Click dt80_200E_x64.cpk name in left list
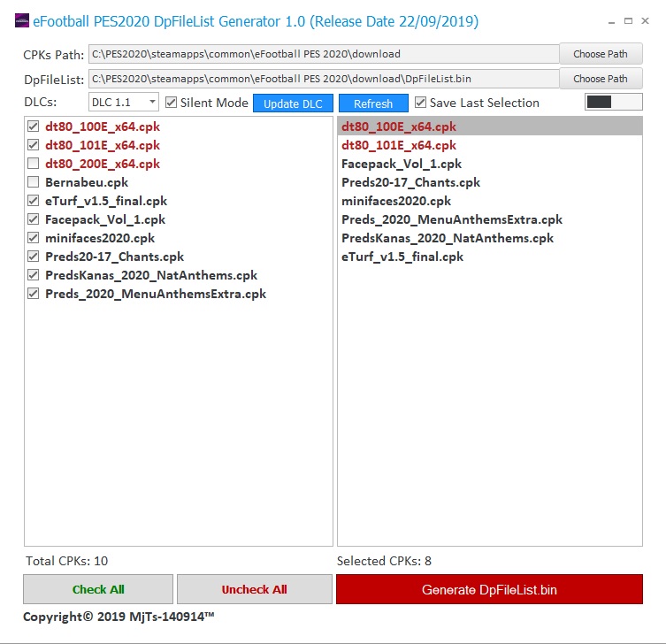This screenshot has height=644, width=666. pos(103,164)
